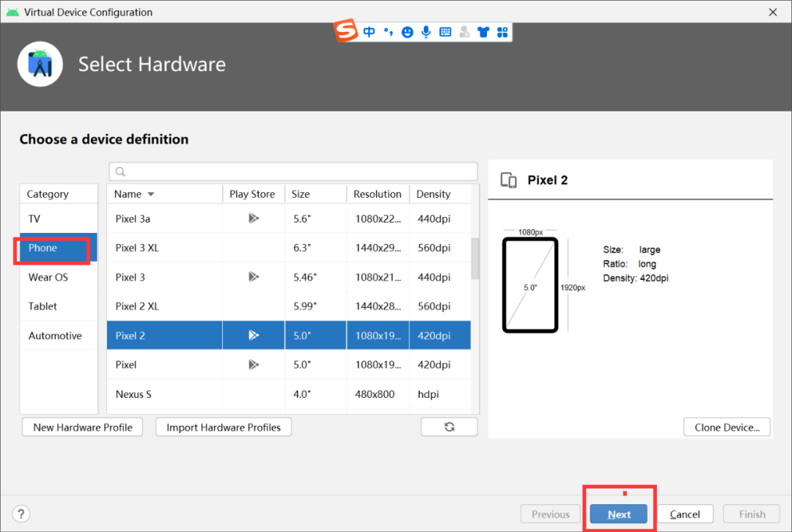Click the device icon next to Pixel 2 title

pos(509,180)
